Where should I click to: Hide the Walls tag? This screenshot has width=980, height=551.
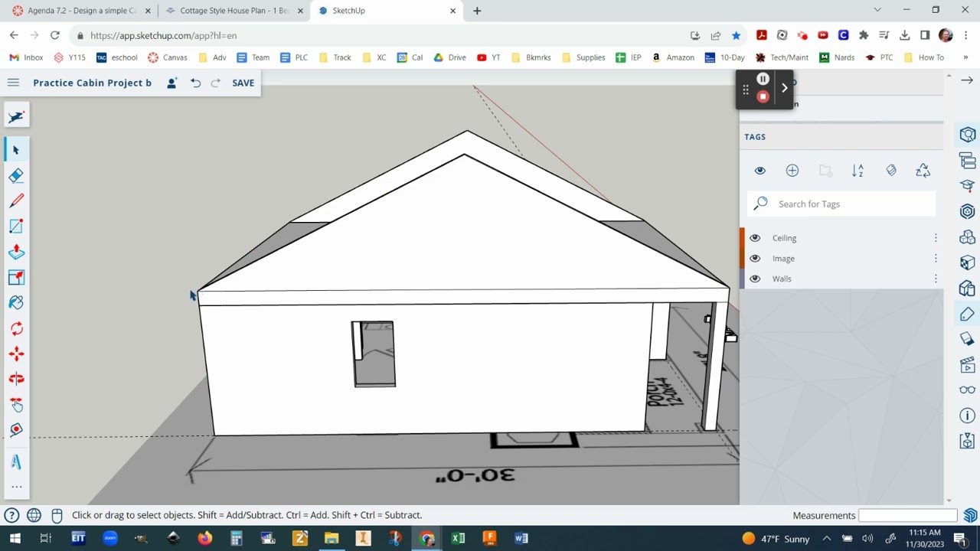[x=755, y=279]
